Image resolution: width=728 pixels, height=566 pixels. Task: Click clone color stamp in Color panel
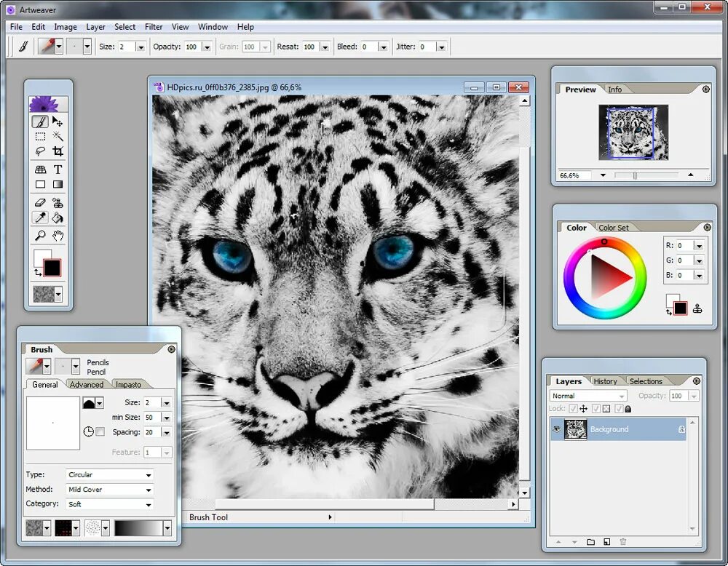pos(697,308)
